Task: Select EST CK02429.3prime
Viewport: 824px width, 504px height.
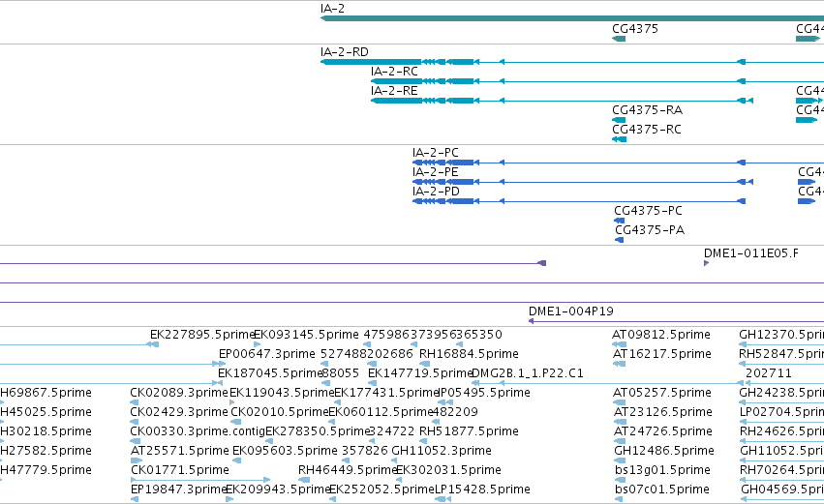Action: coord(179,412)
